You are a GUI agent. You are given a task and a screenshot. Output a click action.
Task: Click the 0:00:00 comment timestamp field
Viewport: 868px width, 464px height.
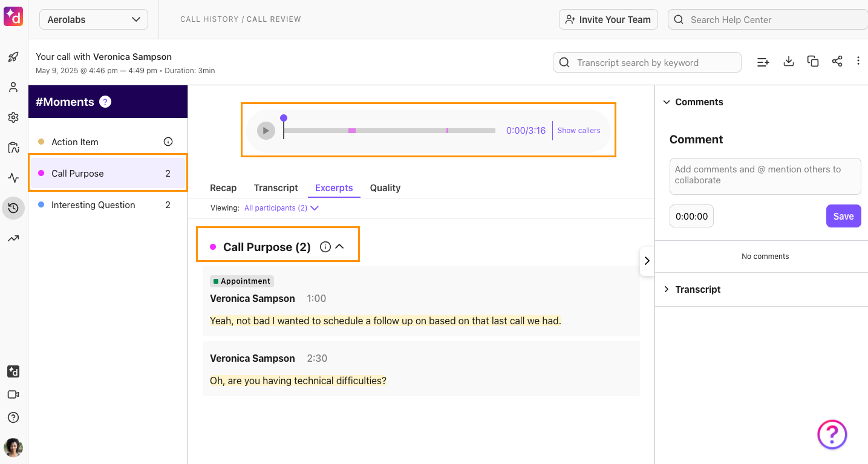click(691, 216)
